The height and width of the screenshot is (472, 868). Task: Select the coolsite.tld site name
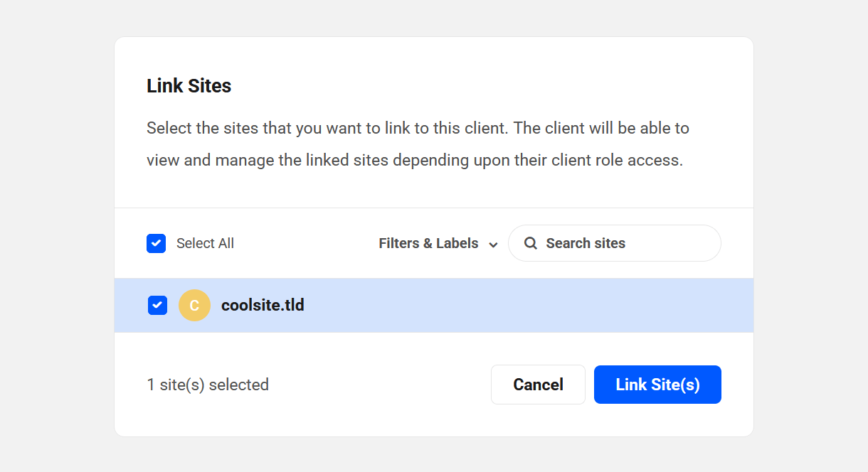(x=263, y=305)
